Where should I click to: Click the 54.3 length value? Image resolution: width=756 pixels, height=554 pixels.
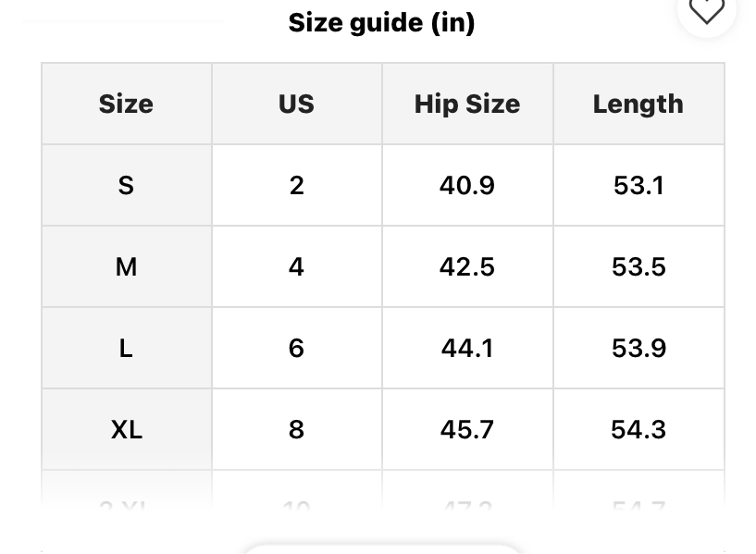pos(638,429)
